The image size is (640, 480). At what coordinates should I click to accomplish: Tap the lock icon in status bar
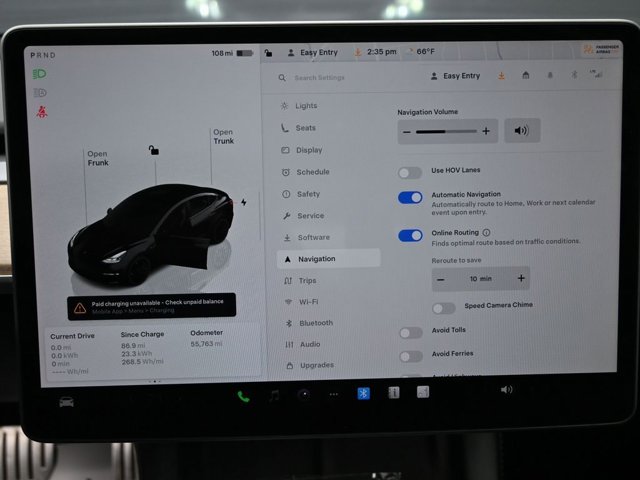pyautogui.click(x=268, y=53)
